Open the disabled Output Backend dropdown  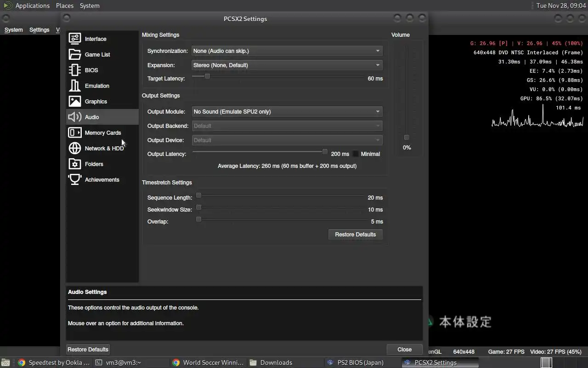click(287, 126)
